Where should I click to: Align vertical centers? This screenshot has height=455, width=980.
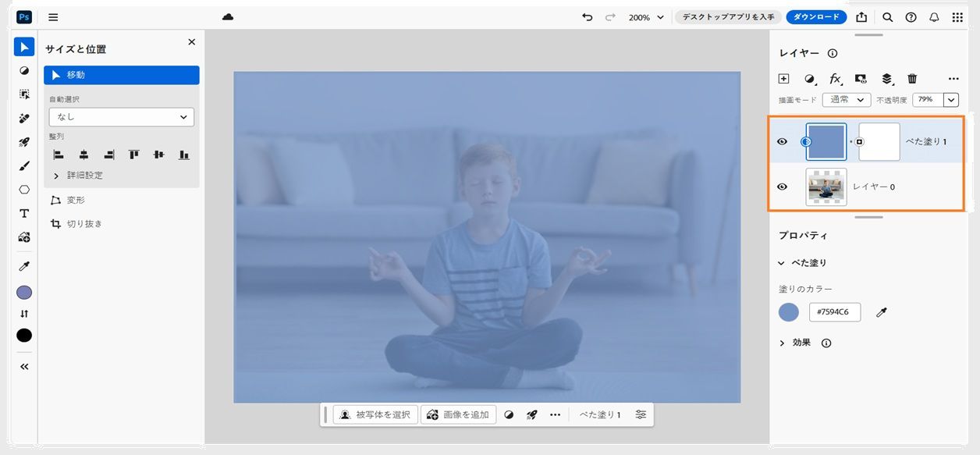coord(159,155)
